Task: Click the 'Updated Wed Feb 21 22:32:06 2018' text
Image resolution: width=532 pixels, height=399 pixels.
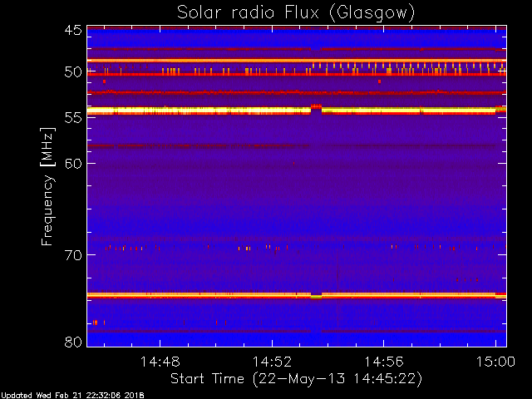Action: [x=72, y=396]
